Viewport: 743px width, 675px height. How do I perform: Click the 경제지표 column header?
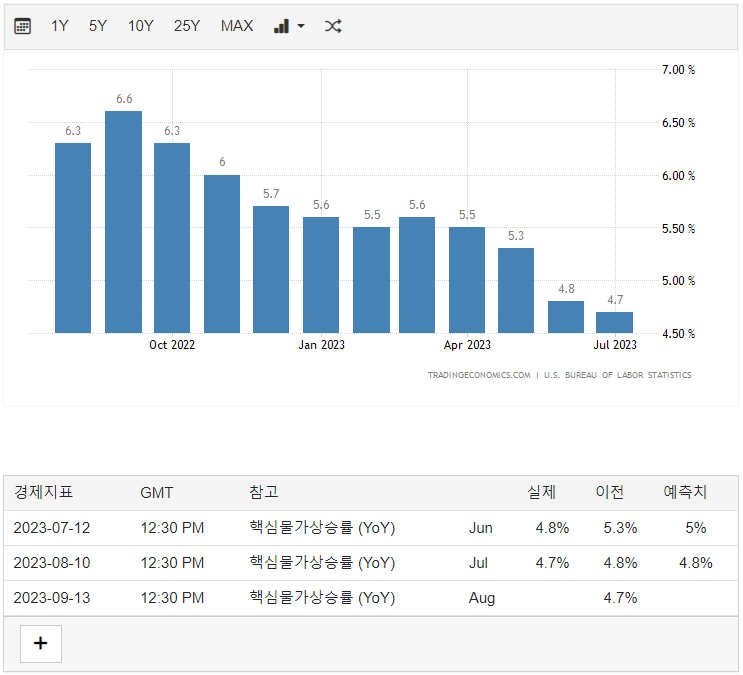click(44, 493)
